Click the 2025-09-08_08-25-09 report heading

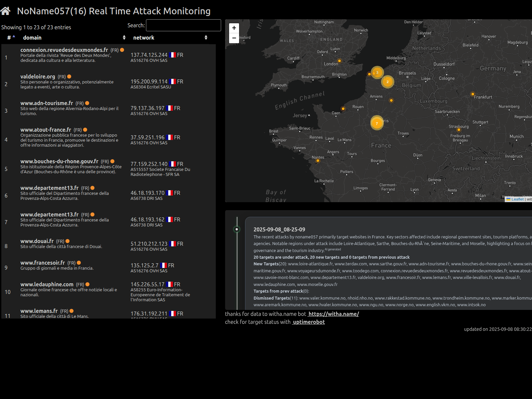point(279,229)
